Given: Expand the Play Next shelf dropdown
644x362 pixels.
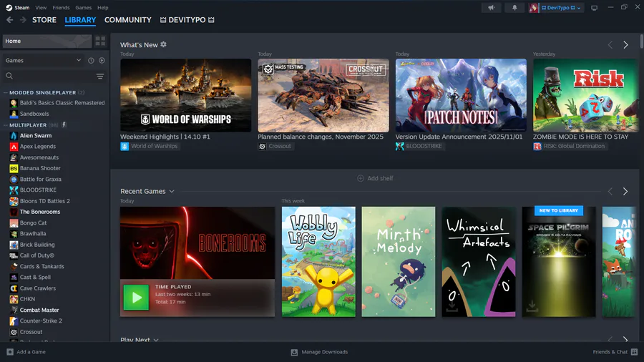Looking at the screenshot, I should pos(156,340).
